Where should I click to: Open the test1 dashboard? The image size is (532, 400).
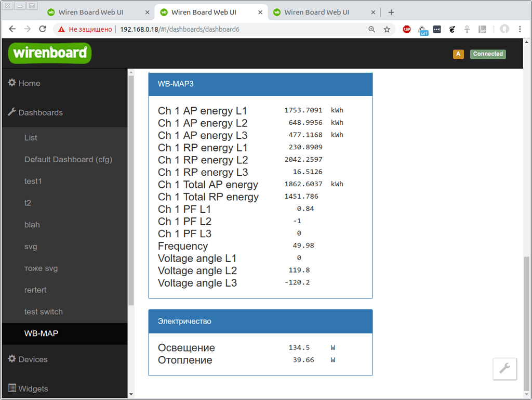(32, 181)
